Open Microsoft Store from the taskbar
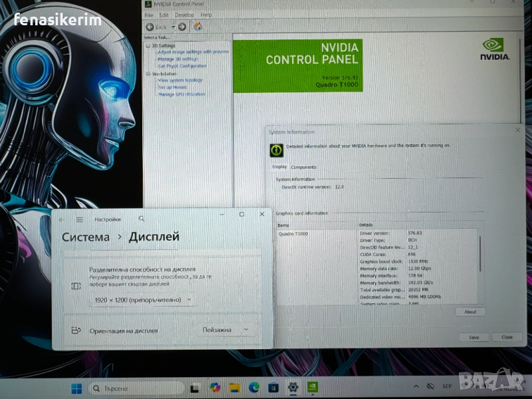The width and height of the screenshot is (532, 399). point(273,388)
